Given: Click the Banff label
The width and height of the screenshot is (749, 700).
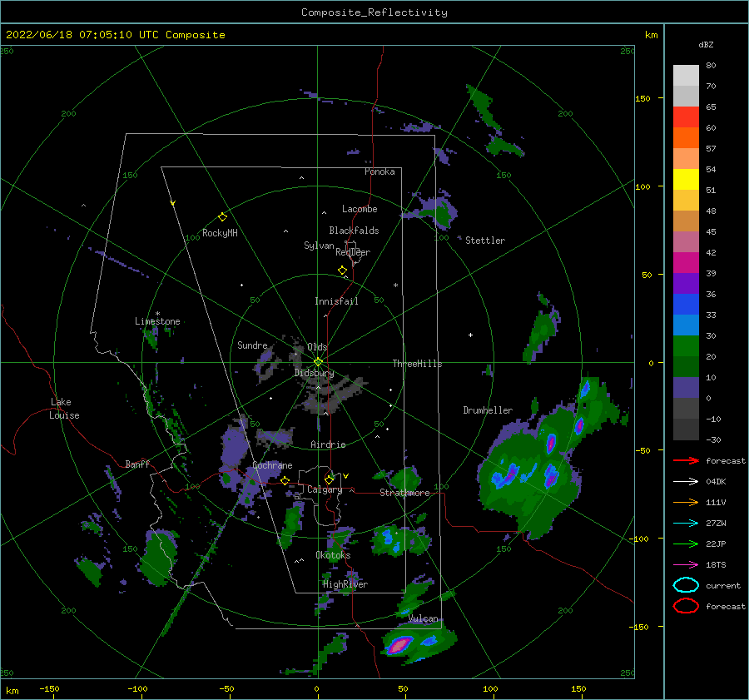Looking at the screenshot, I should [137, 464].
